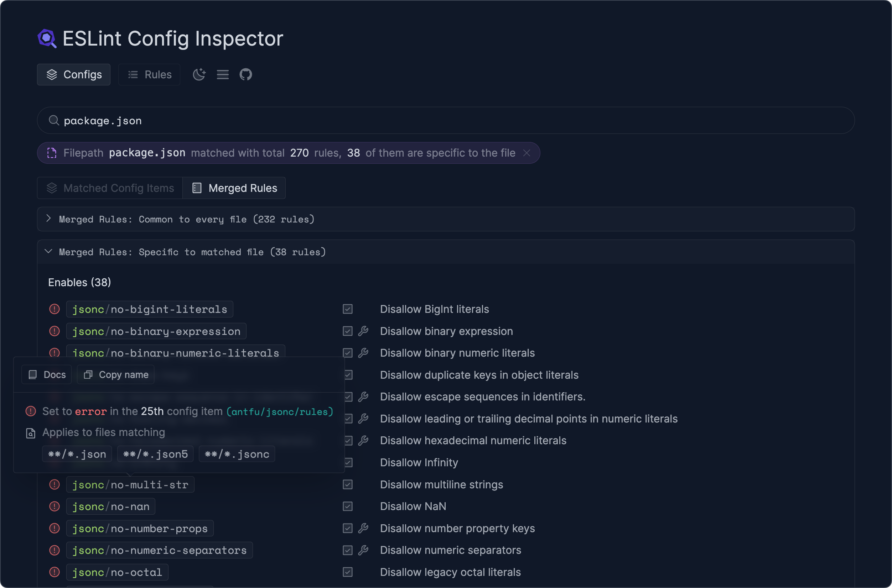892x588 pixels.
Task: Click the package.json search input field
Action: pos(263,120)
